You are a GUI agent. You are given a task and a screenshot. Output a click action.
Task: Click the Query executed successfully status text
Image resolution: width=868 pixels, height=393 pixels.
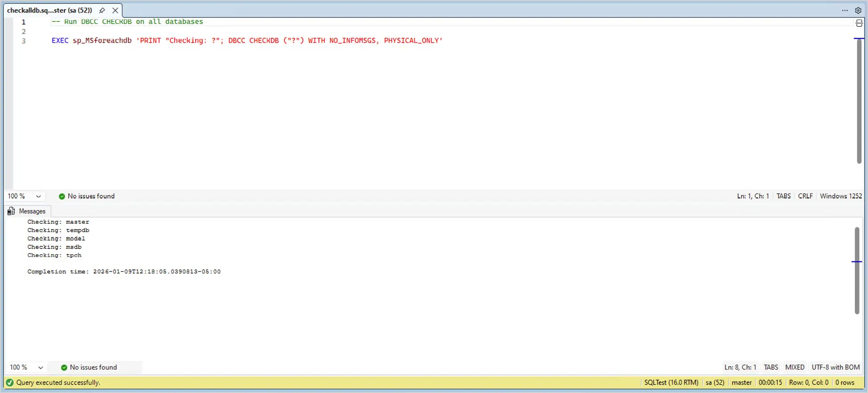point(58,382)
